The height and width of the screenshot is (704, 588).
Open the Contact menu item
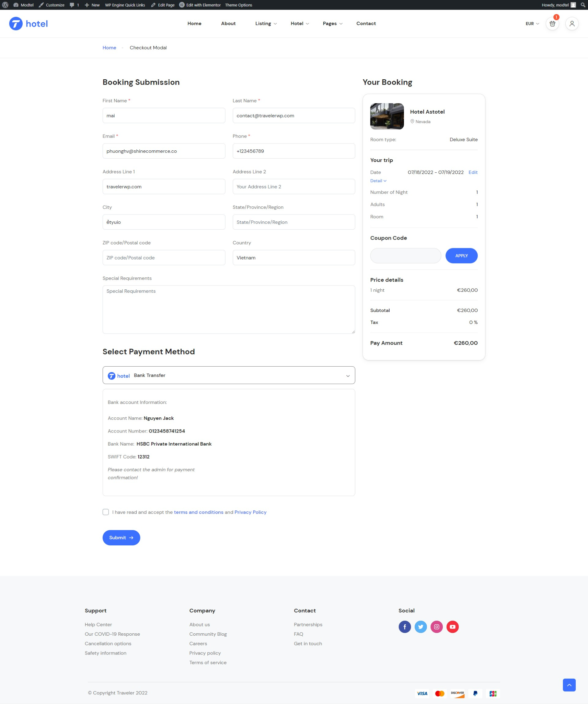click(x=366, y=24)
